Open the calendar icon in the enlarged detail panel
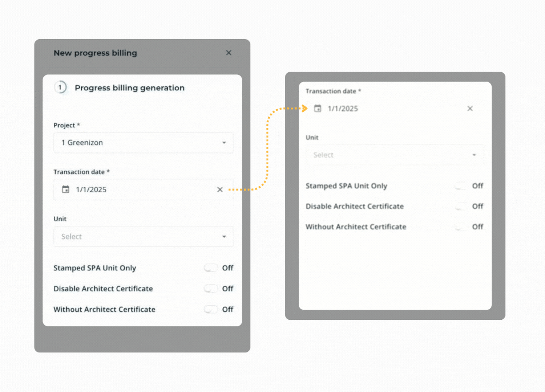Screen dimensions: 545x392 tap(318, 109)
